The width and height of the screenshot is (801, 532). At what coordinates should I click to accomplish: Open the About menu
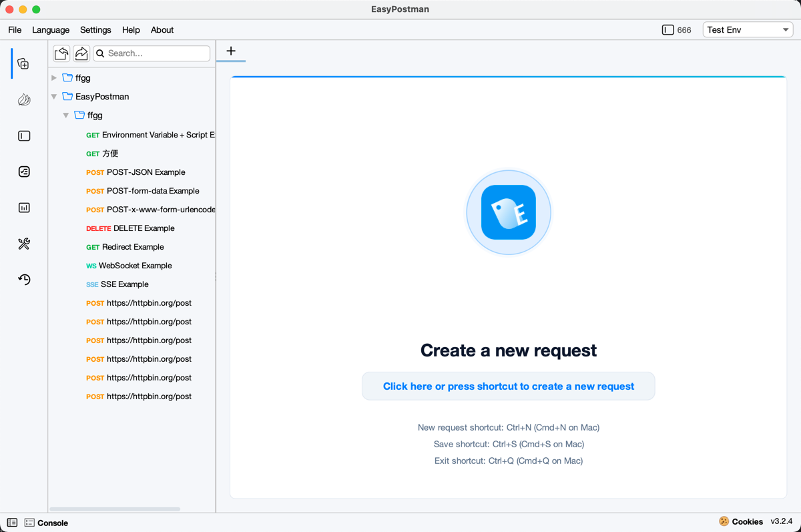point(162,30)
